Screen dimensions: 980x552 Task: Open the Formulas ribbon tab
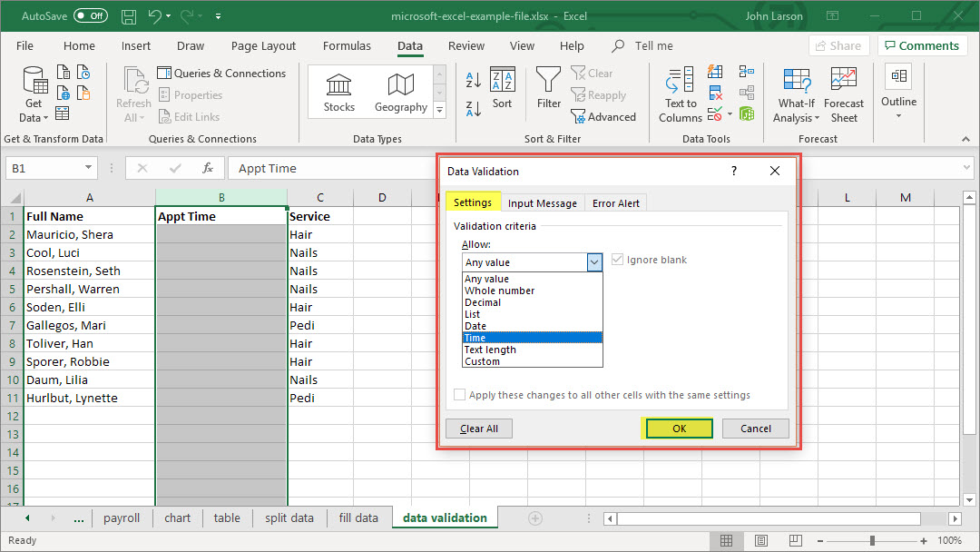coord(347,45)
